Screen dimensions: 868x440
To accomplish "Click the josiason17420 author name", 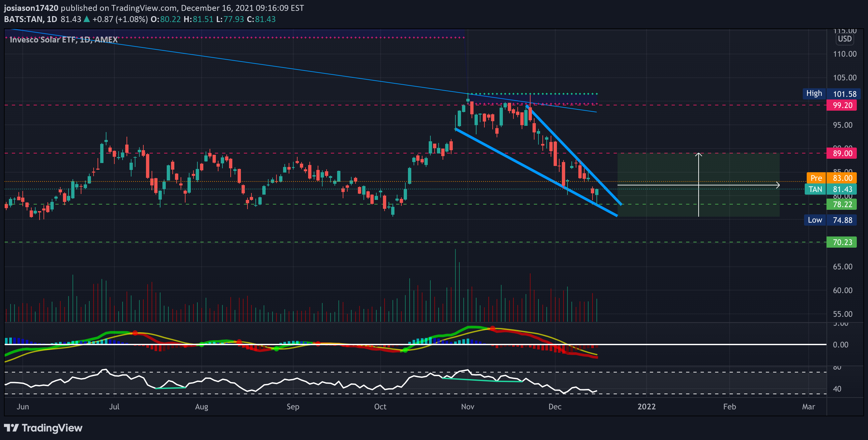I will coord(31,8).
